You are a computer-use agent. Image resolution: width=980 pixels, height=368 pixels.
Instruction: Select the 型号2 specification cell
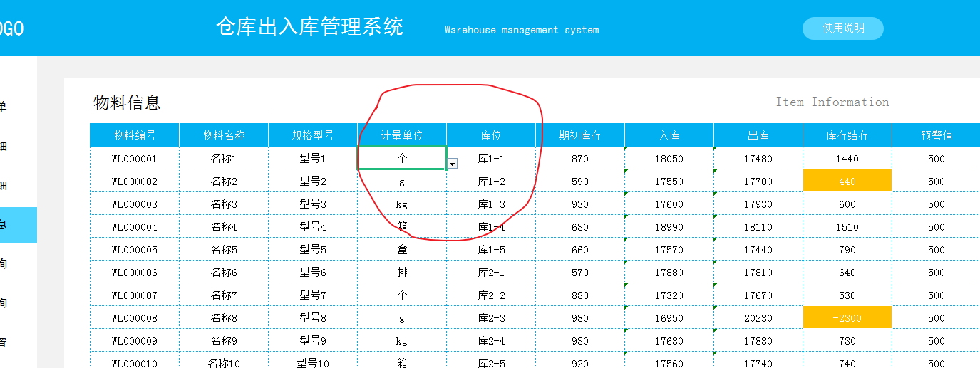point(313,182)
